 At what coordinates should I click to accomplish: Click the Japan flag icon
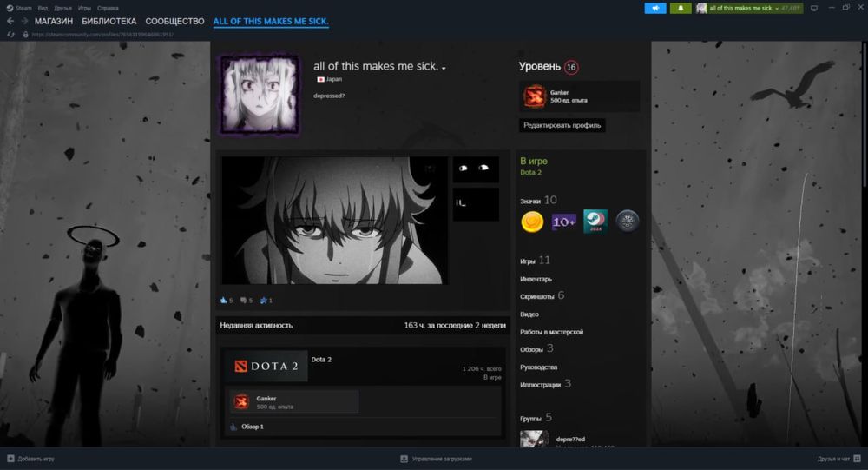point(320,79)
